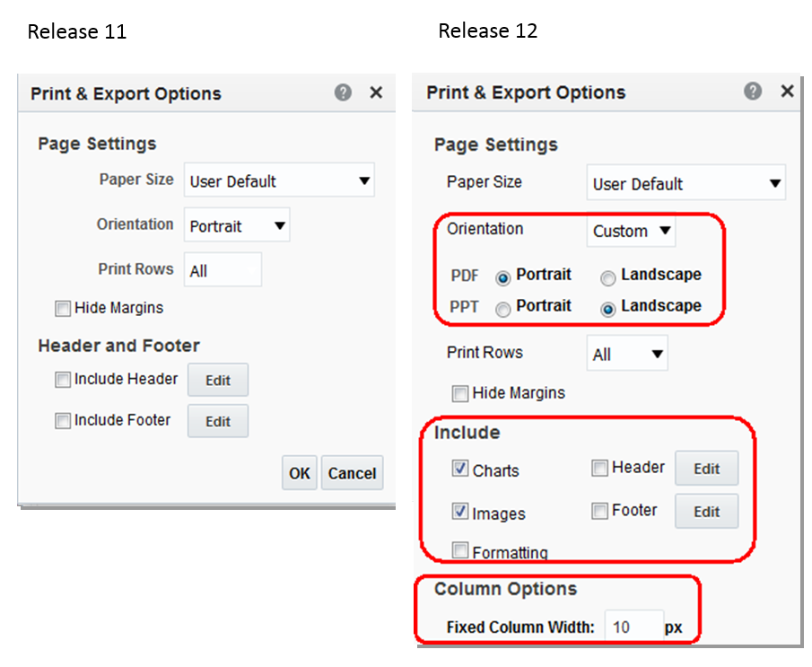
Task: Enable the Include Header checkbox
Action: pyautogui.click(x=63, y=380)
